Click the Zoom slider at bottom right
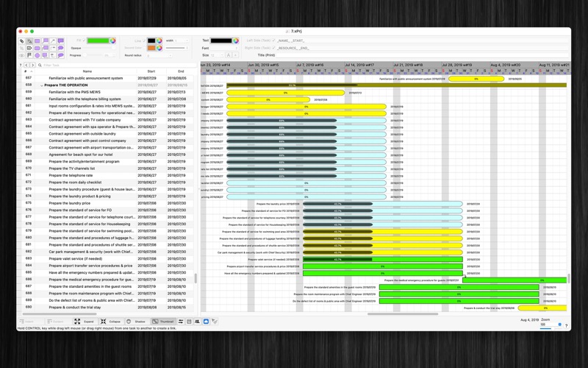The height and width of the screenshot is (368, 588). (x=551, y=328)
